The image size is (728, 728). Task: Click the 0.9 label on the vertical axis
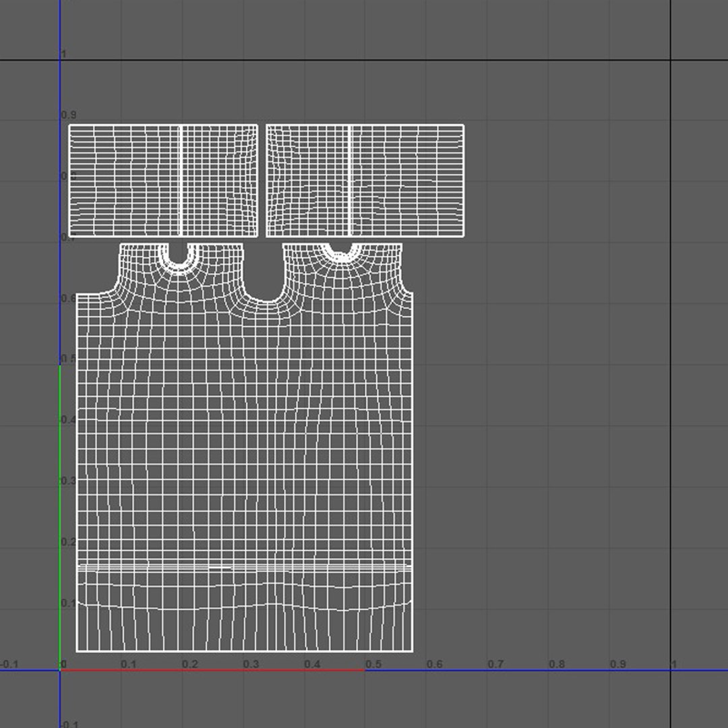[69, 115]
